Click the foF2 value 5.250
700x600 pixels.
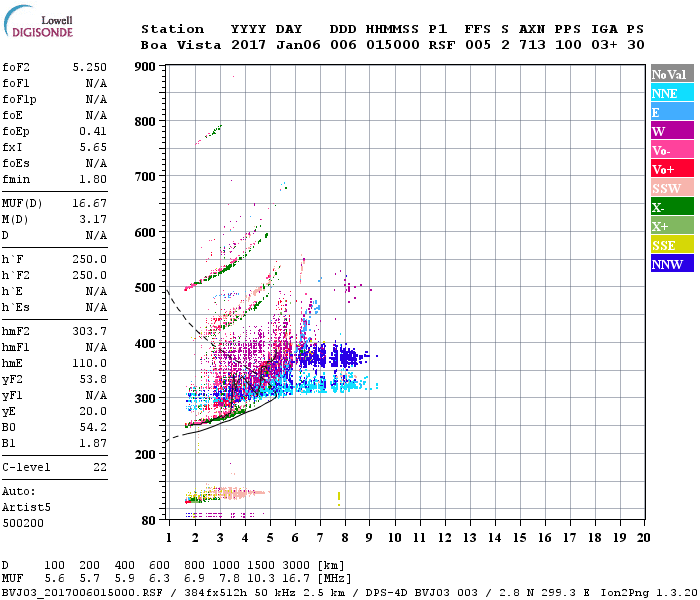point(89,66)
